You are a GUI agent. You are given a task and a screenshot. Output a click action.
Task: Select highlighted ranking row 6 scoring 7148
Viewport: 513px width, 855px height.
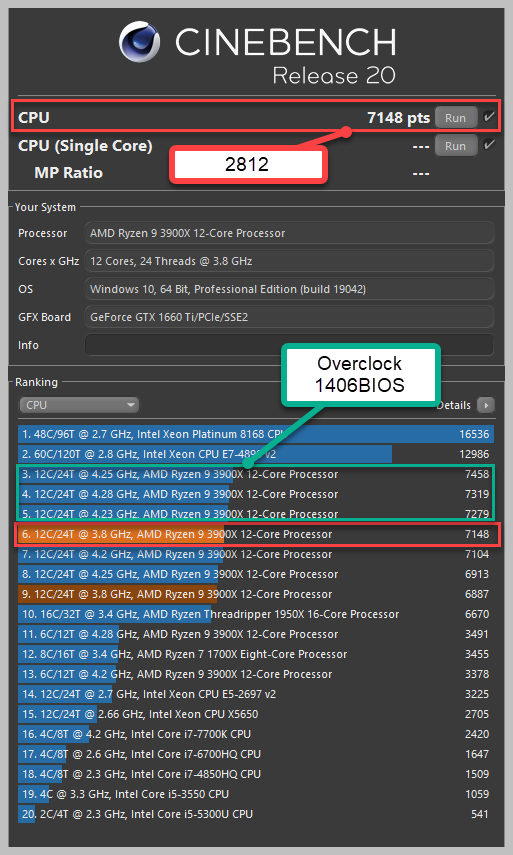pyautogui.click(x=256, y=534)
